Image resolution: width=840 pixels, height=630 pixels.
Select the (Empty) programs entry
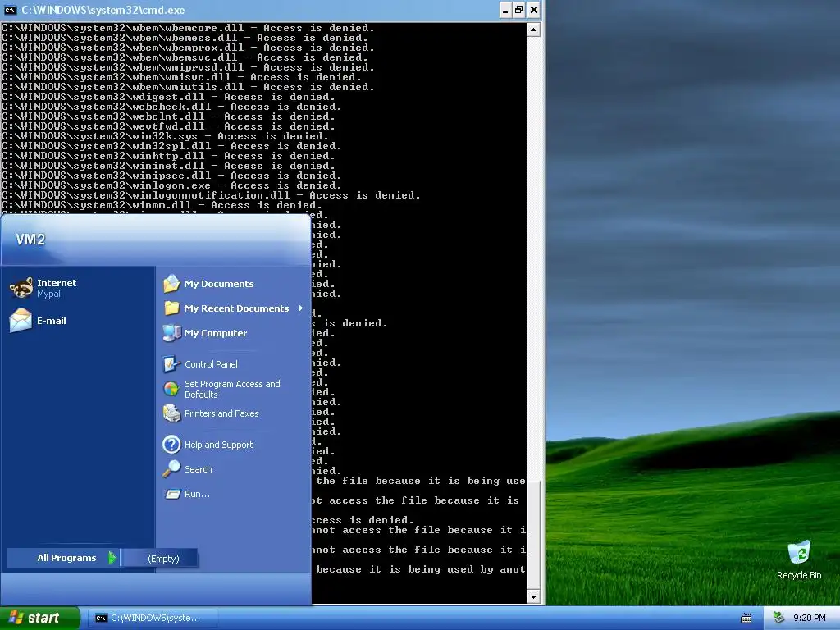click(x=160, y=558)
